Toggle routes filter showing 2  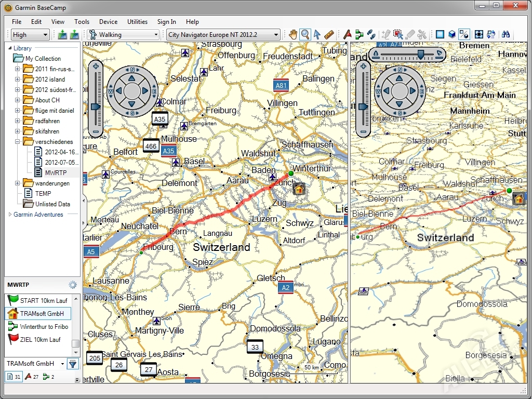(48, 377)
